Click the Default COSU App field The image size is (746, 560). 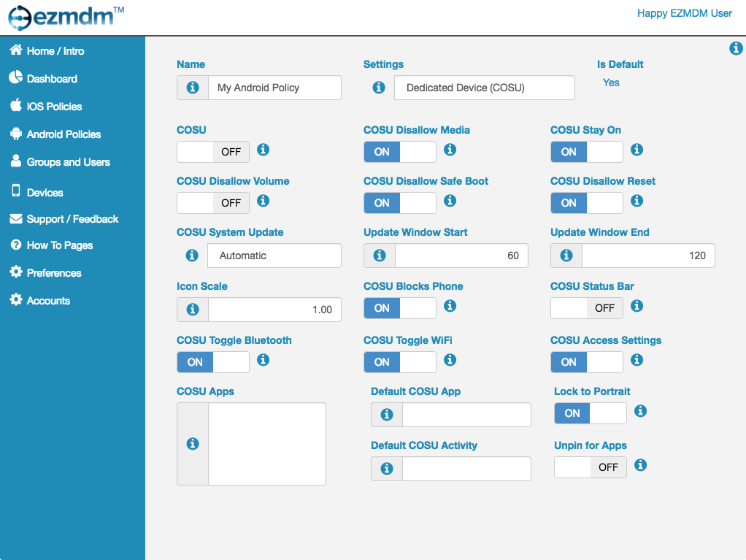point(466,415)
